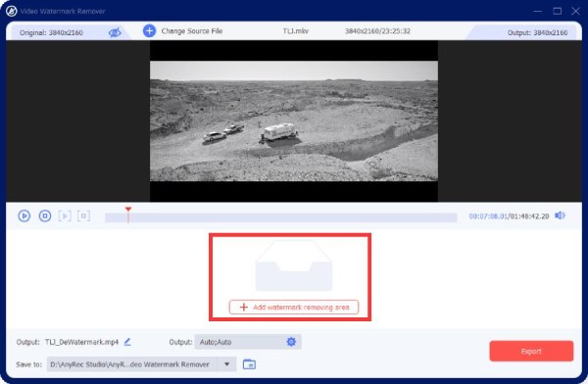Click the Original: 3840x2160 label

(x=51, y=32)
